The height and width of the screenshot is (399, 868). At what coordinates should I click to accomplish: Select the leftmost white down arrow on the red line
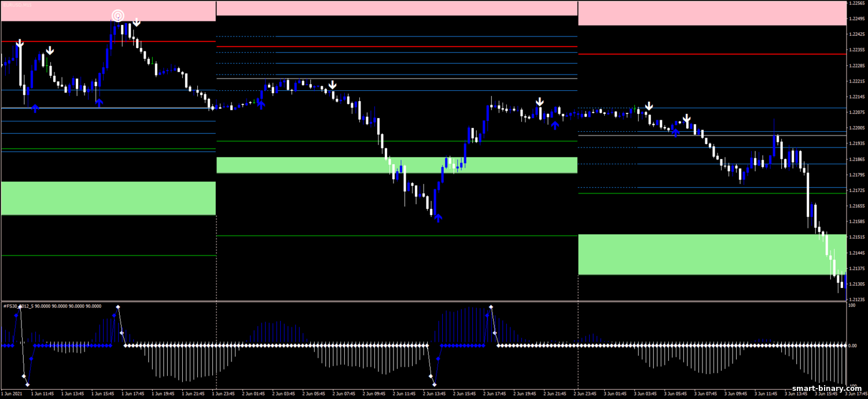(x=20, y=43)
